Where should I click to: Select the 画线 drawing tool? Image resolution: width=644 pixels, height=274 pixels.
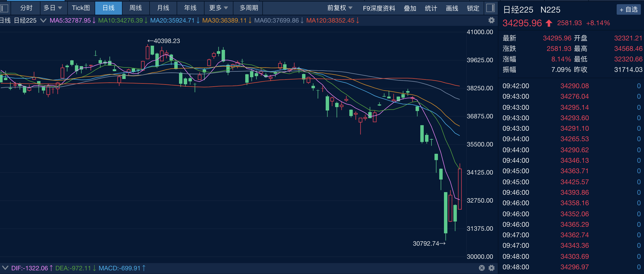pos(452,8)
